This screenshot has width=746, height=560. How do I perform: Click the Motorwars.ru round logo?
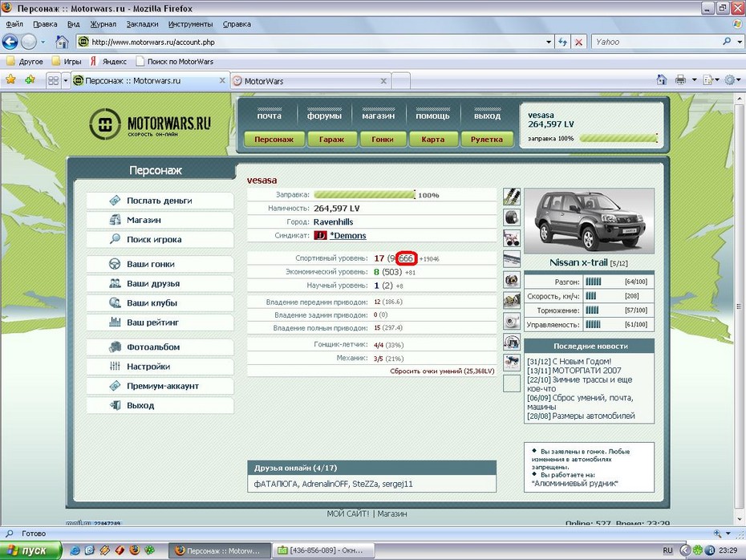coord(105,124)
